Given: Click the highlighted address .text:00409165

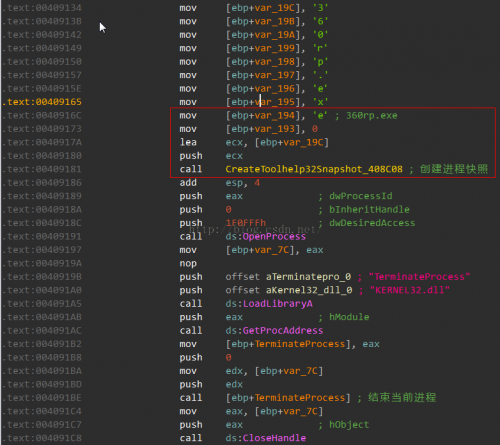Looking at the screenshot, I should pos(42,102).
